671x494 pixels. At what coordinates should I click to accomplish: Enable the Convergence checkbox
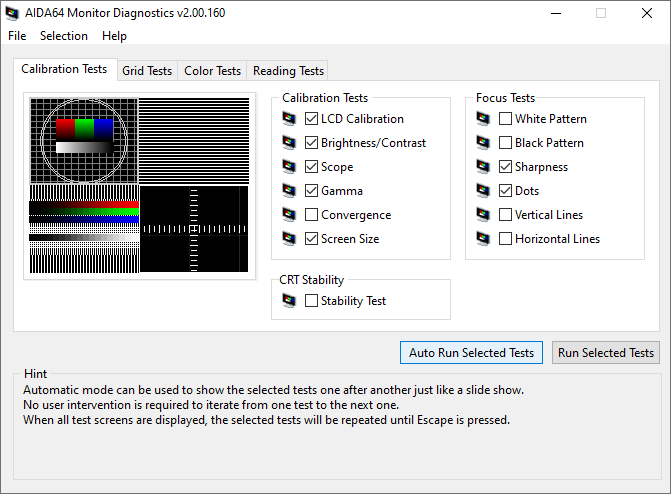tap(311, 214)
